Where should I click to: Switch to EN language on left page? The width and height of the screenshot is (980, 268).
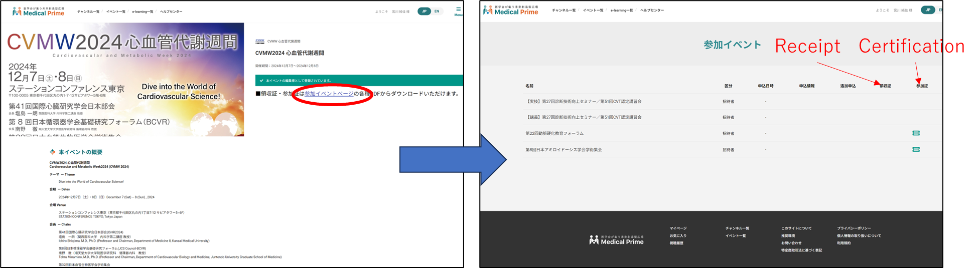[437, 11]
